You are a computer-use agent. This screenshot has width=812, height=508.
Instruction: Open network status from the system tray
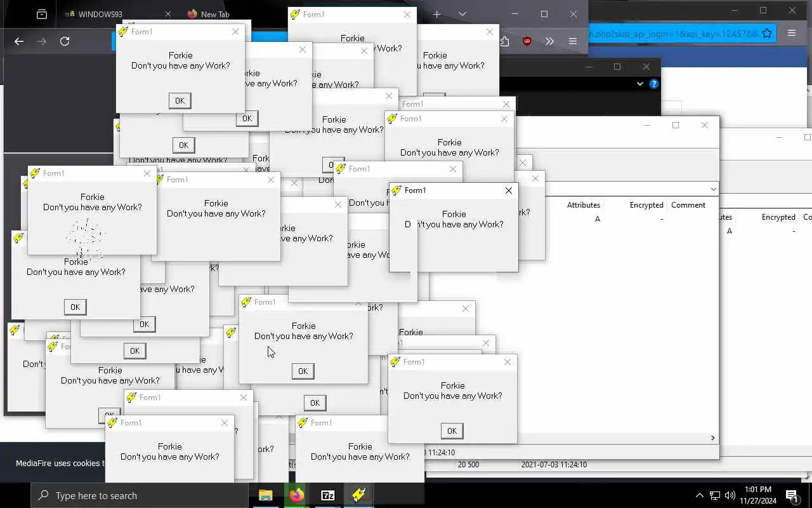click(715, 495)
